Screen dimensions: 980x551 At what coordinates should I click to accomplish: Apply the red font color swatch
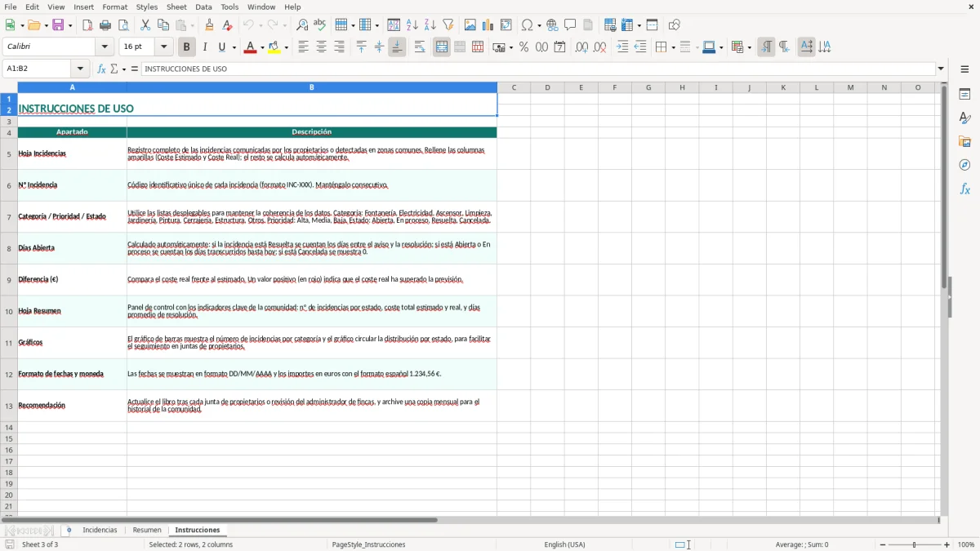(x=251, y=47)
